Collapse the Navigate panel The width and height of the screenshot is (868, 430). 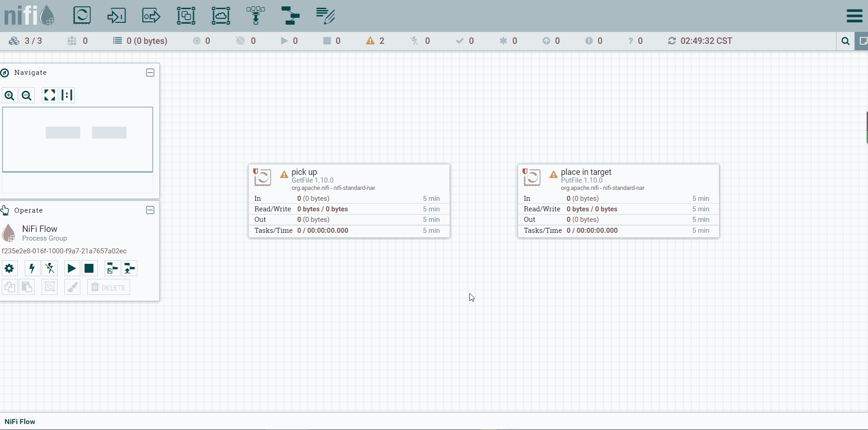point(150,73)
